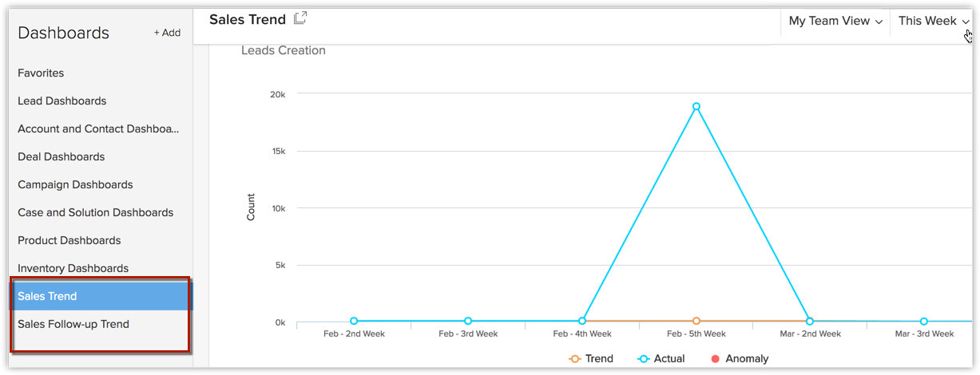This screenshot has width=980, height=375.
Task: Click the Actual data point at Mar 2nd Week
Action: [810, 321]
